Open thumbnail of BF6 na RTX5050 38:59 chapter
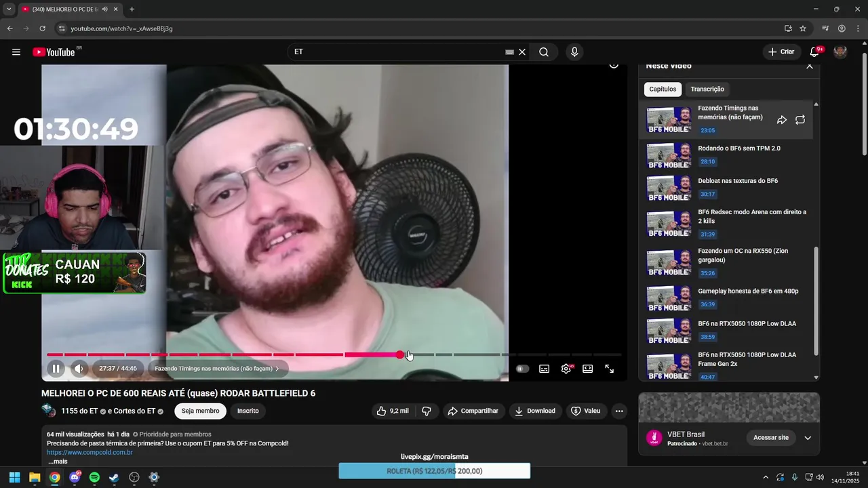Viewport: 868px width, 488px height. pos(669,331)
